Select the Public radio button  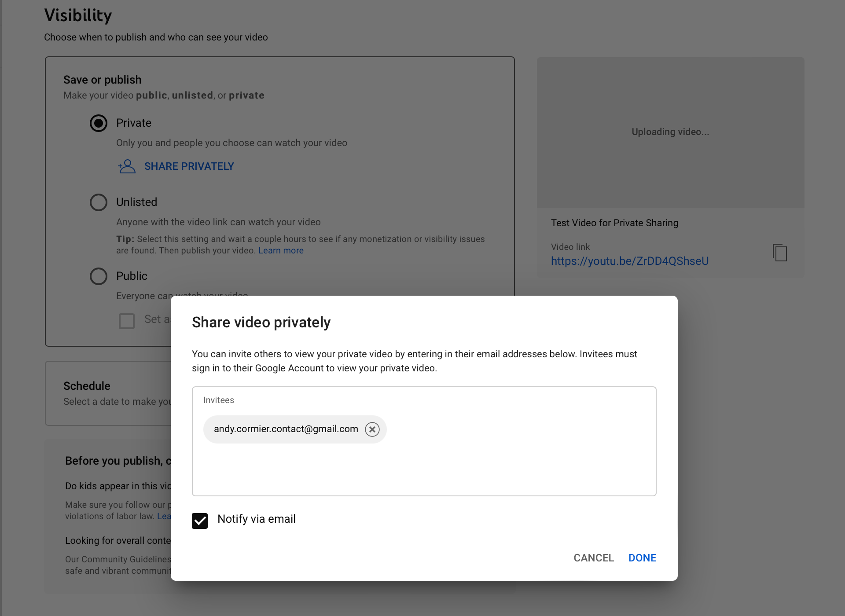(99, 276)
